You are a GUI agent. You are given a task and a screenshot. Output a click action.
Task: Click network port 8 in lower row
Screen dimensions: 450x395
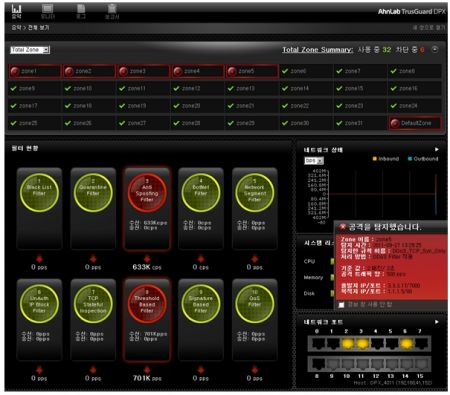(318, 364)
